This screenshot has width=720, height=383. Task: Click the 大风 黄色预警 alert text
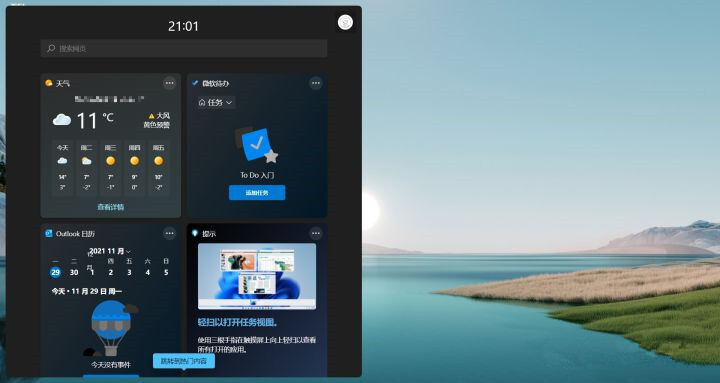pos(157,120)
